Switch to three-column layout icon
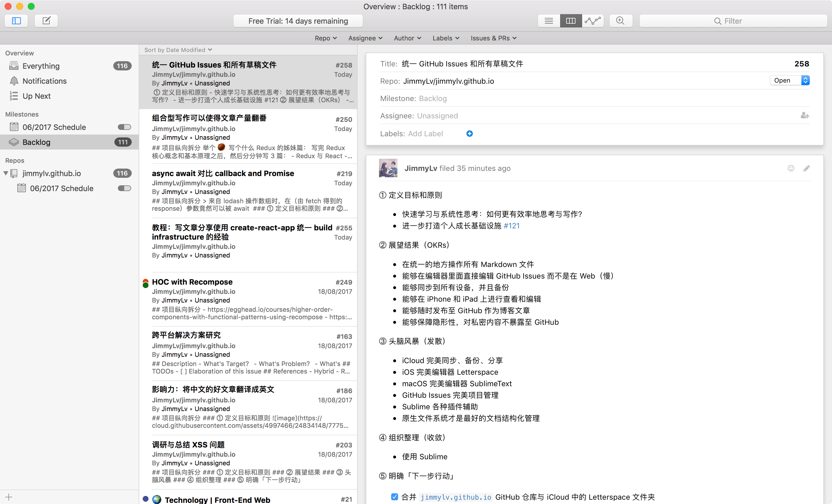This screenshot has width=832, height=504. coord(571,21)
